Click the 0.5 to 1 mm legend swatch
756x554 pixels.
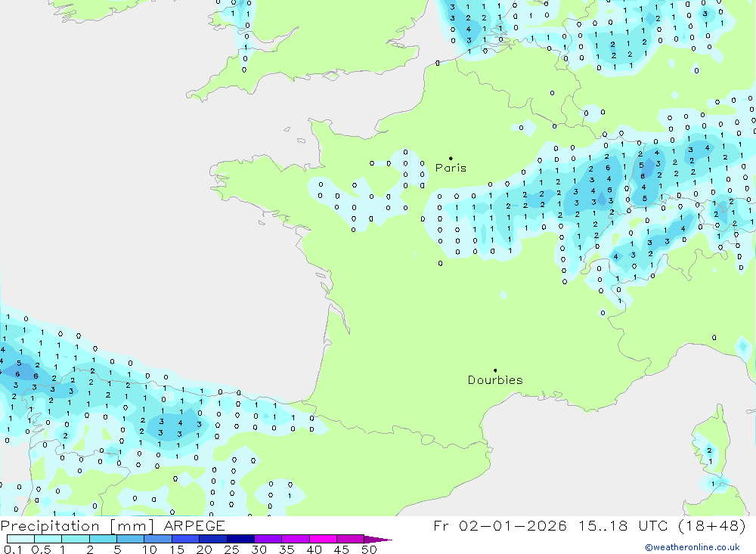[48, 539]
